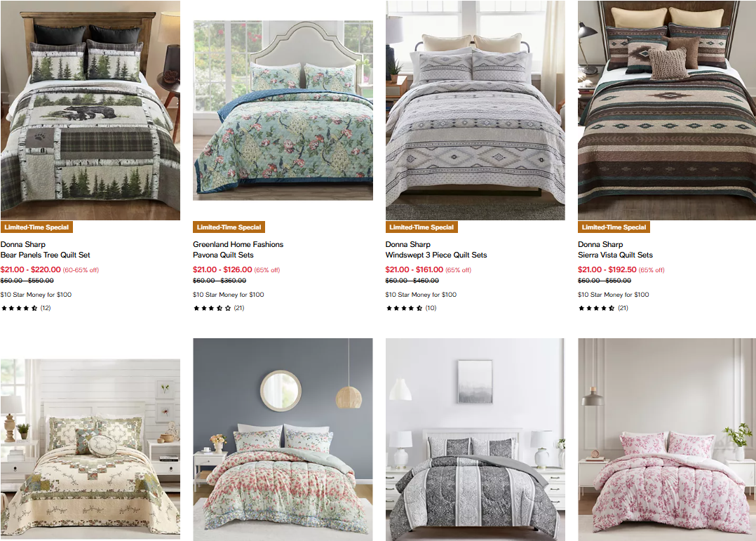Open the Bear Panels Tree Quilt Set image
The image size is (756, 541).
(x=90, y=110)
